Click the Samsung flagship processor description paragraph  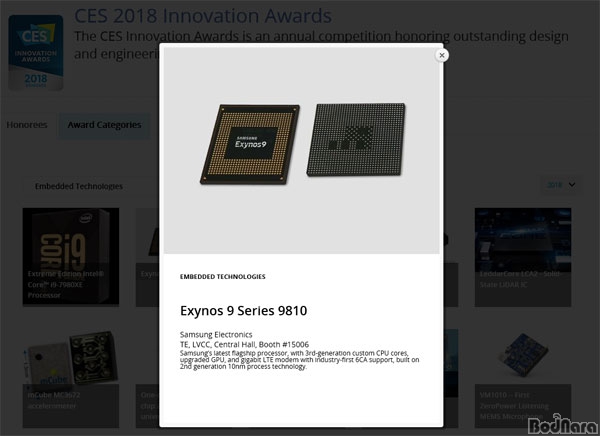300,360
